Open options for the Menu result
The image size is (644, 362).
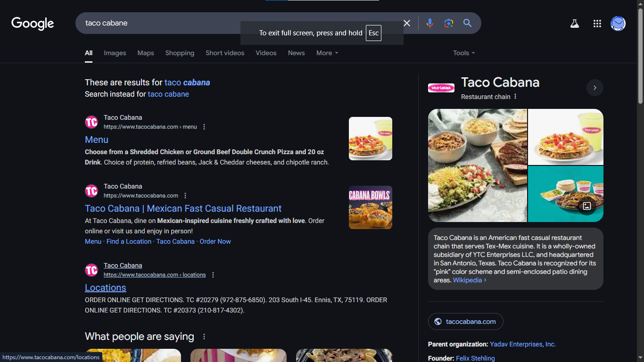[204, 127]
